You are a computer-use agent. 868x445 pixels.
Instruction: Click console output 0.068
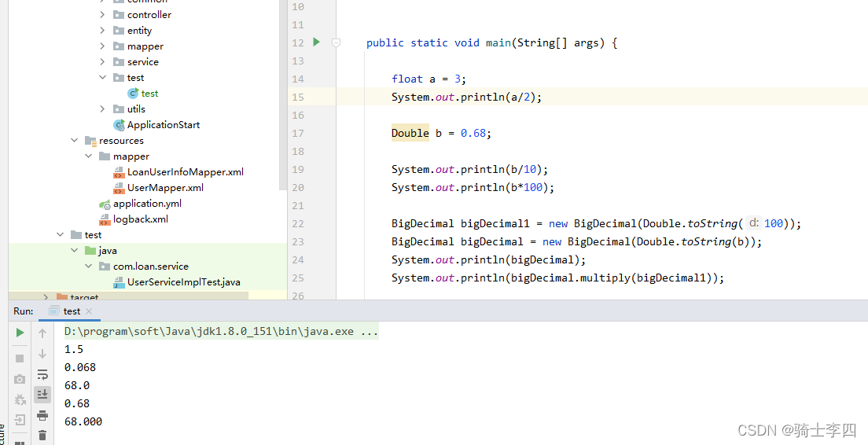coord(79,367)
